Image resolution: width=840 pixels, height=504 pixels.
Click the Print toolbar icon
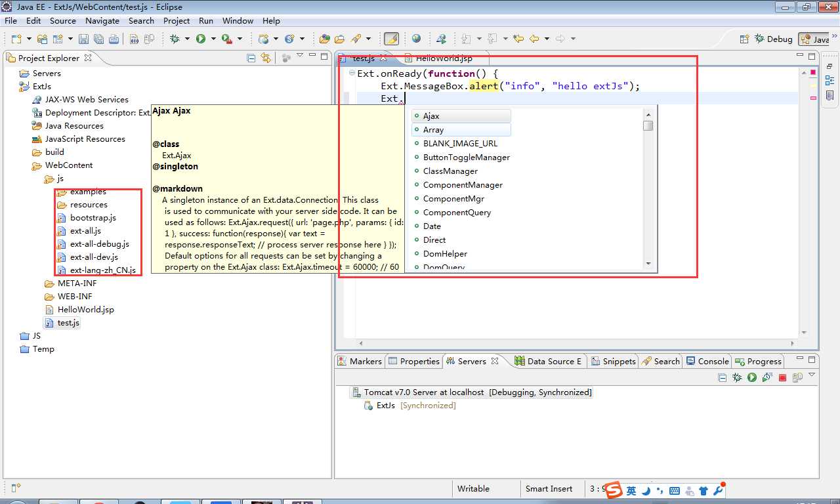tap(114, 39)
